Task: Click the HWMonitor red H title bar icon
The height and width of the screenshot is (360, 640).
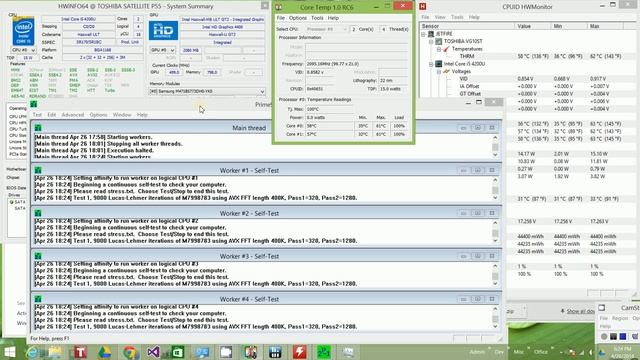Action: (x=423, y=7)
